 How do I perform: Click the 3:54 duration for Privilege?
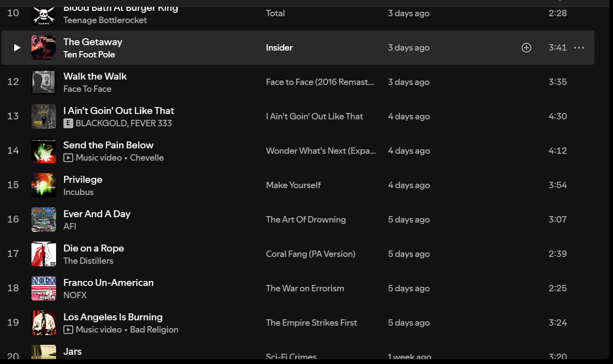point(557,185)
